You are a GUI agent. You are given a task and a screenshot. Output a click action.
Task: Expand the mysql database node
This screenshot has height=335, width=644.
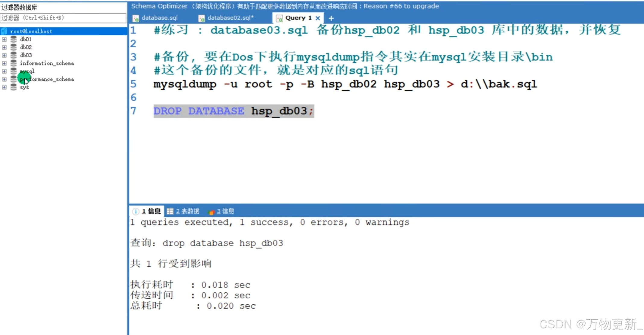(x=4, y=71)
